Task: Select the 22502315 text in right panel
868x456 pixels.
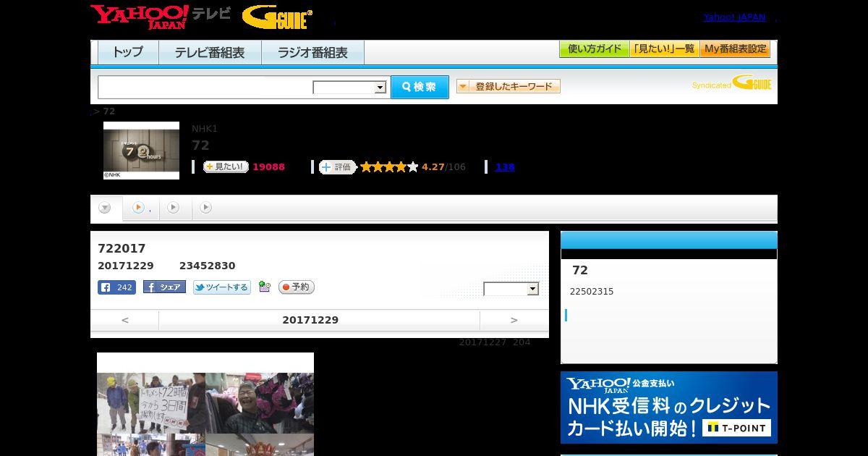Action: 592,292
